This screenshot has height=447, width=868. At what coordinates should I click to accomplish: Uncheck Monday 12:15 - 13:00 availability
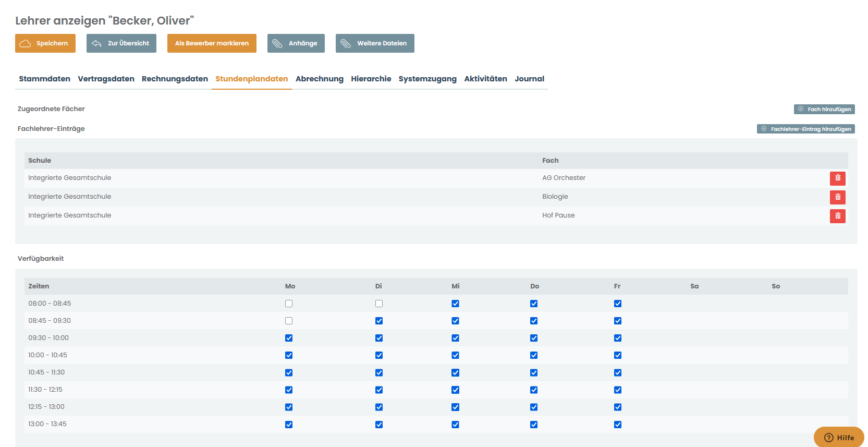click(x=289, y=407)
